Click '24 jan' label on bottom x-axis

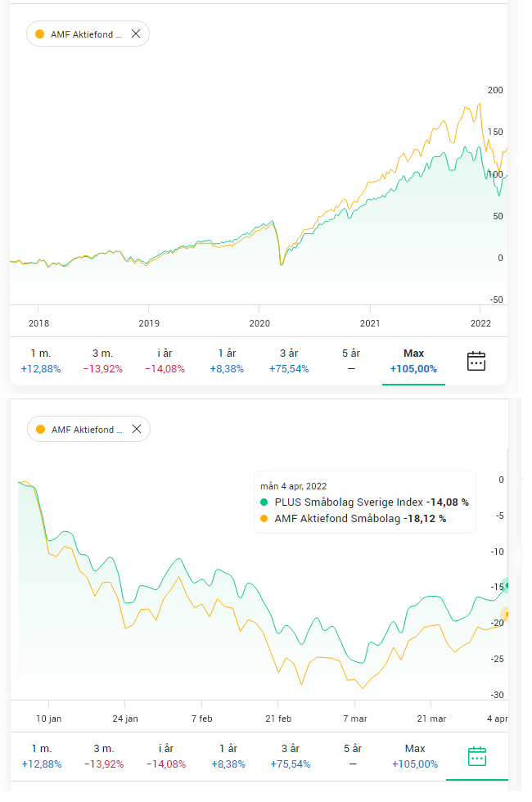pyautogui.click(x=125, y=719)
